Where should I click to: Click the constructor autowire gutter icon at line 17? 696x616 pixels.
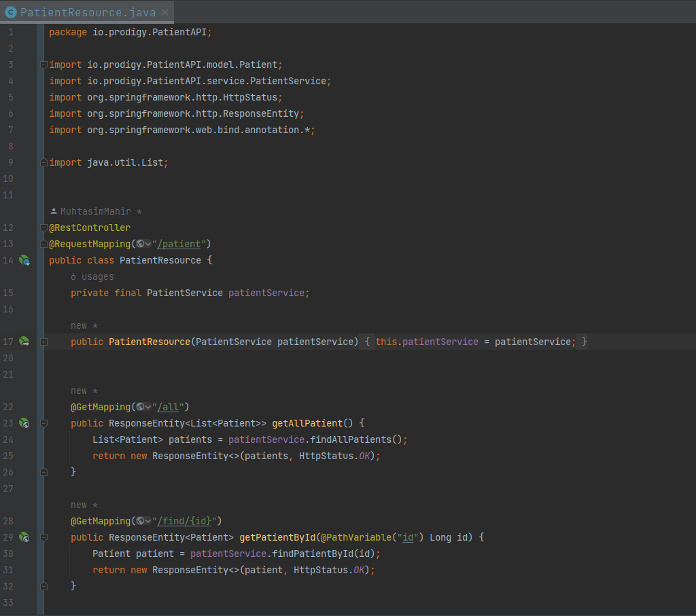click(24, 342)
